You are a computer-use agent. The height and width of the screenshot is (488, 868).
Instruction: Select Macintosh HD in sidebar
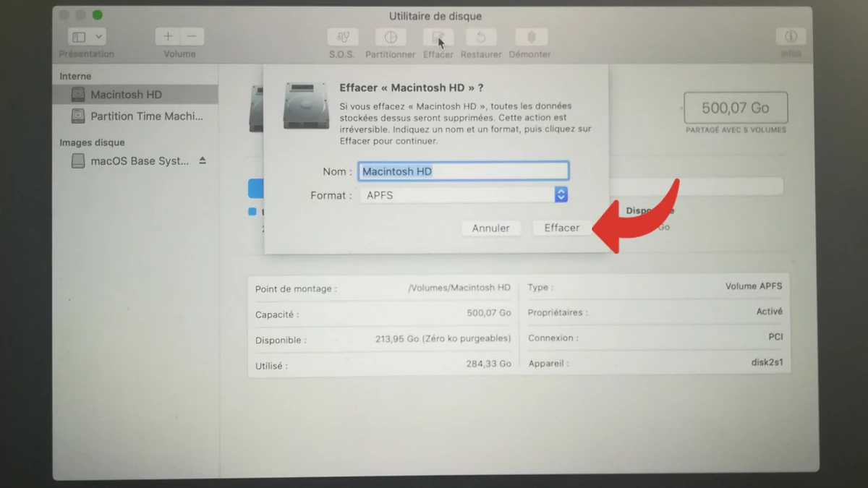tap(135, 95)
